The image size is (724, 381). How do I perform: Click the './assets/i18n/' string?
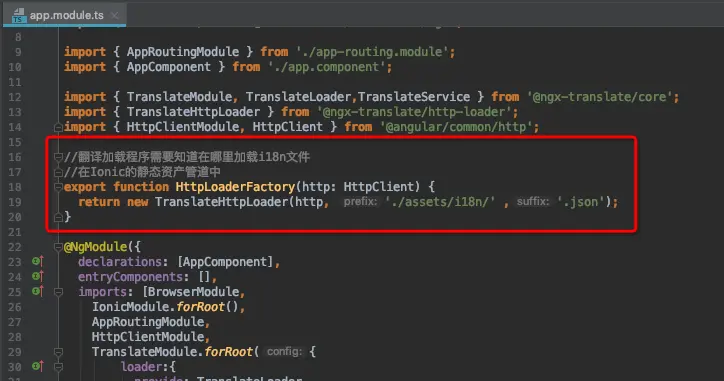click(440, 202)
